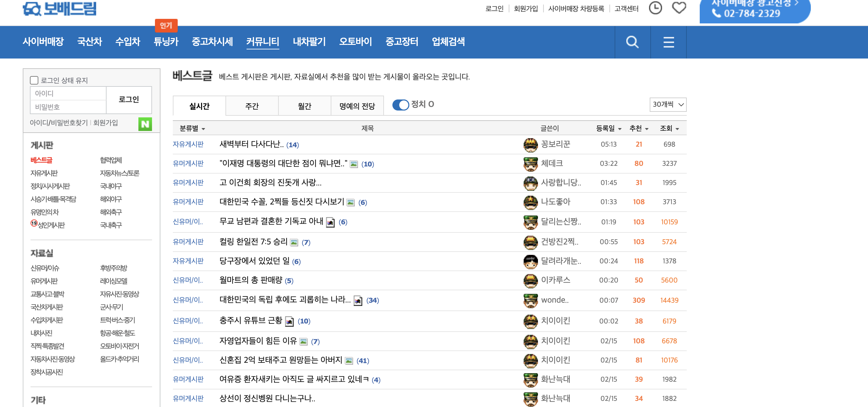The height and width of the screenshot is (407, 868).
Task: Click image icon beside 컬링 한일전 post
Action: (294, 243)
